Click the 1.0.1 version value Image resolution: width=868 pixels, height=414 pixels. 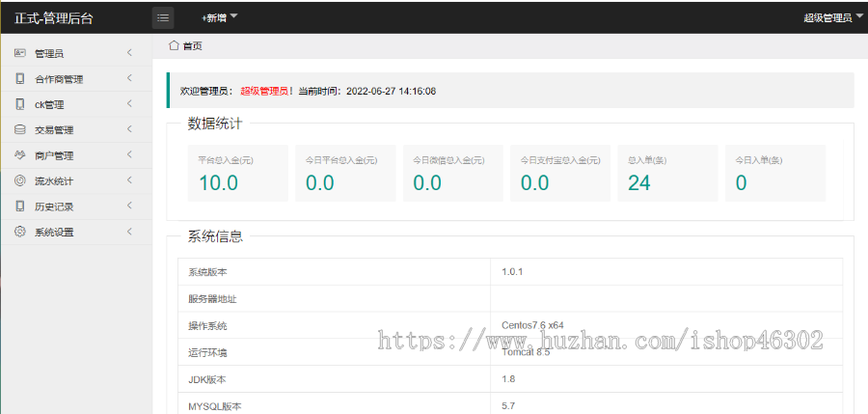point(512,271)
